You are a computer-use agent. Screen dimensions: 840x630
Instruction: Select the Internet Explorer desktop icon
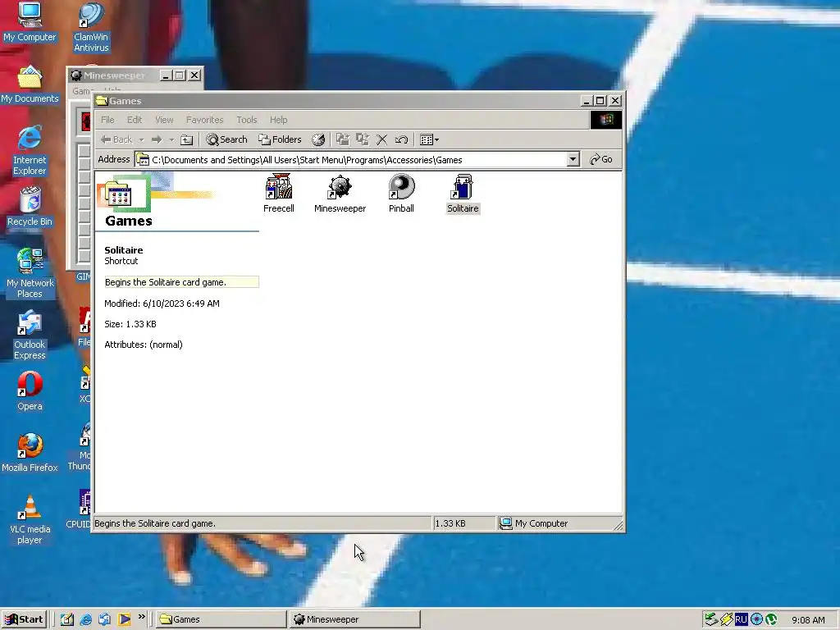click(30, 151)
